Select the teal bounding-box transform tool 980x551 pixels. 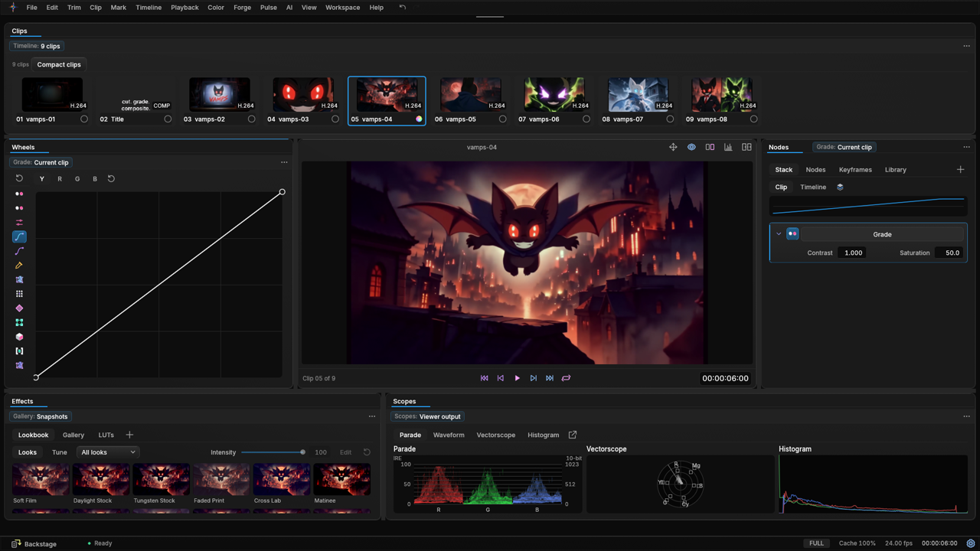pyautogui.click(x=19, y=322)
